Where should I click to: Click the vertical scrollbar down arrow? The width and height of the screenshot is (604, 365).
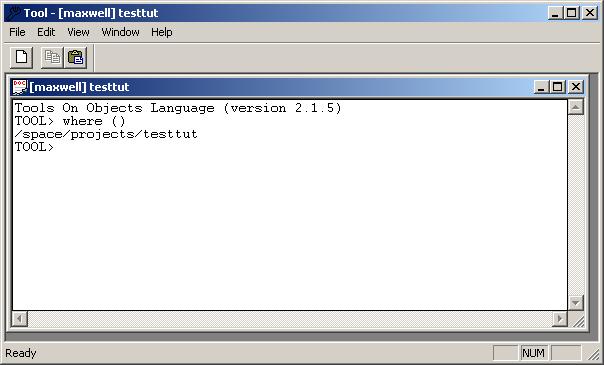(x=575, y=303)
